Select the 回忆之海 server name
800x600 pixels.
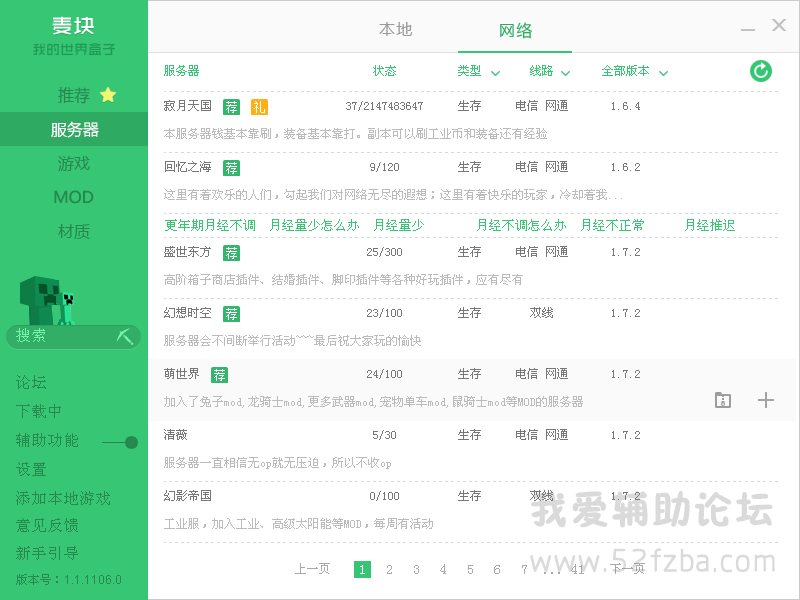click(187, 167)
